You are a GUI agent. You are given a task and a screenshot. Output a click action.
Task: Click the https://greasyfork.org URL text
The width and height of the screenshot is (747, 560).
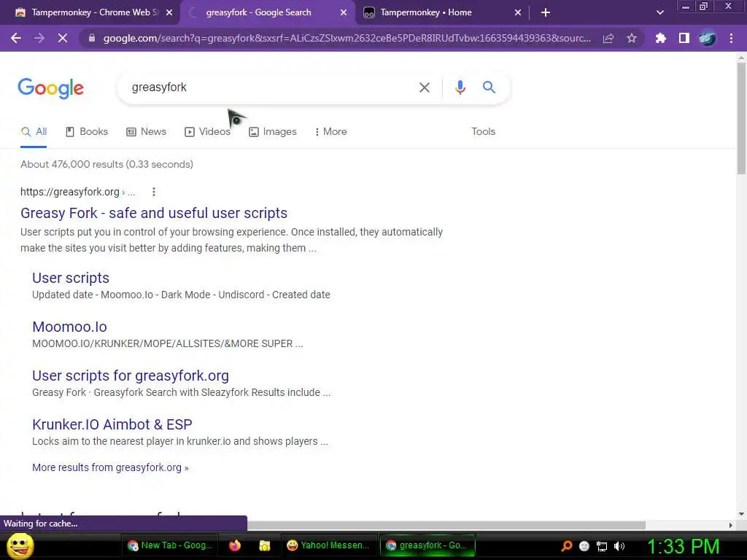[x=70, y=192]
